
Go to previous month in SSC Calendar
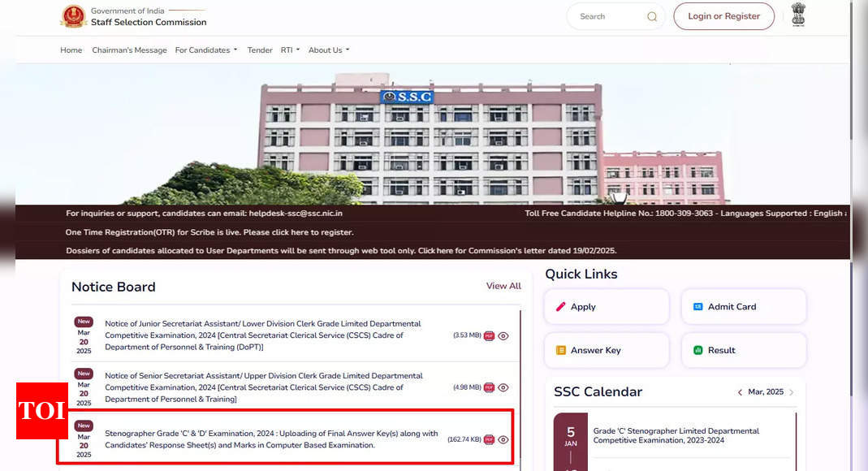pos(740,392)
